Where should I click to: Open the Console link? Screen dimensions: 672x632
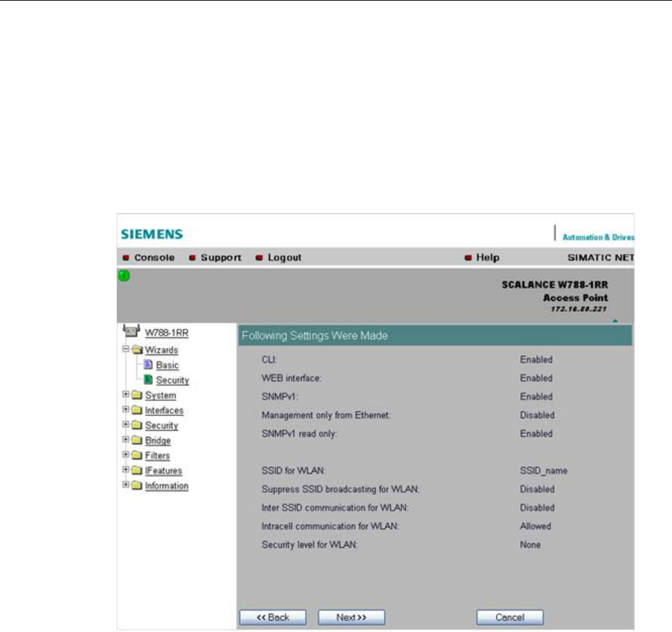pyautogui.click(x=154, y=258)
